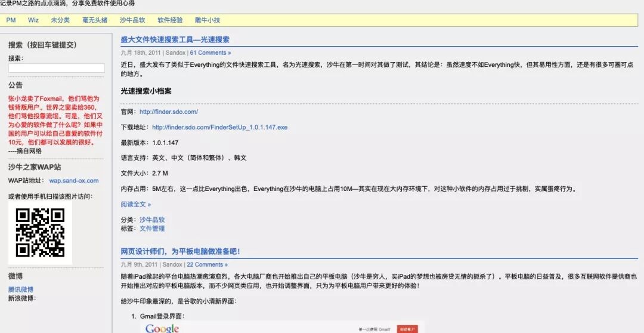Visit the http://finder.sdo.com/ official site link
644x333 pixels.
(x=169, y=112)
